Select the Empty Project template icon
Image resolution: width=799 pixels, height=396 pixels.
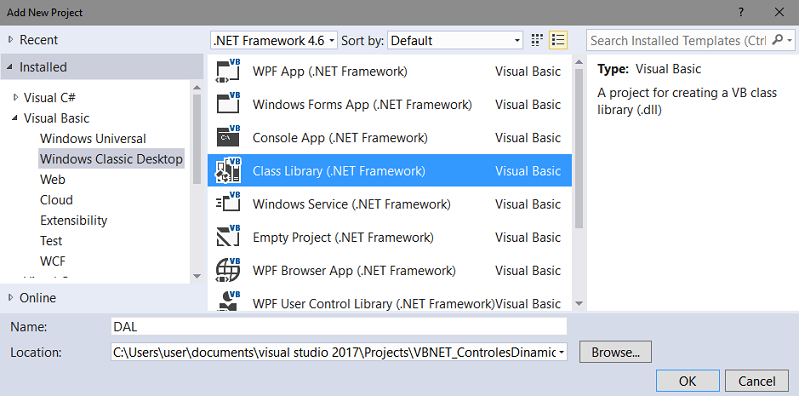(x=228, y=237)
